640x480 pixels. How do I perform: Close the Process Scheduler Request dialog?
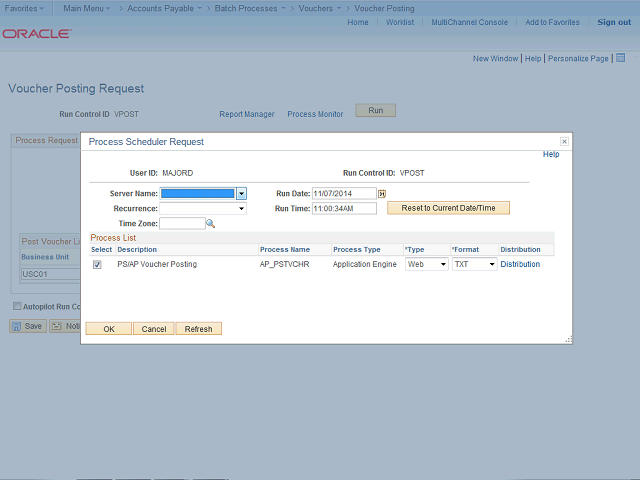(564, 142)
